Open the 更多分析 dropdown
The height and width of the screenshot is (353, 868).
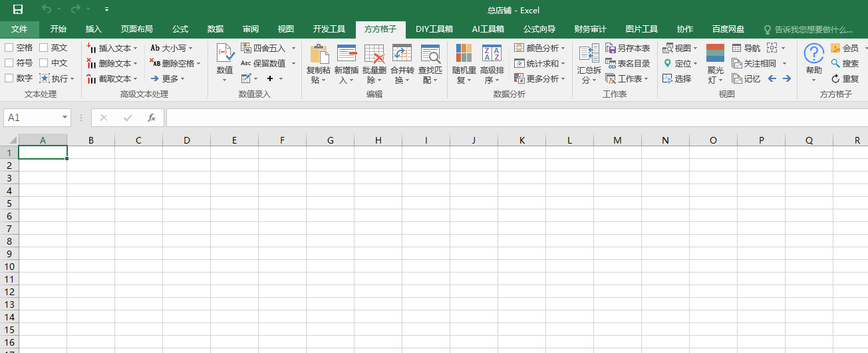pyautogui.click(x=563, y=78)
